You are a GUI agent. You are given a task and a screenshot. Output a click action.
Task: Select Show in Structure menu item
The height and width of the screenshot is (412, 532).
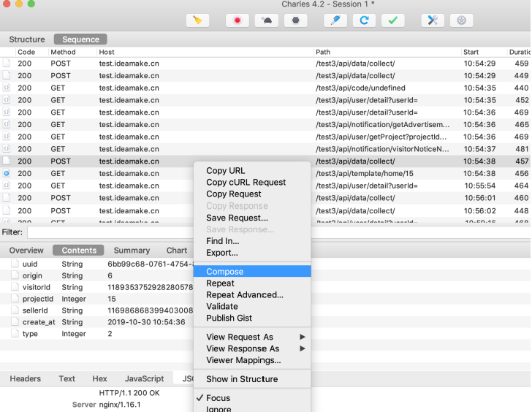click(252, 379)
